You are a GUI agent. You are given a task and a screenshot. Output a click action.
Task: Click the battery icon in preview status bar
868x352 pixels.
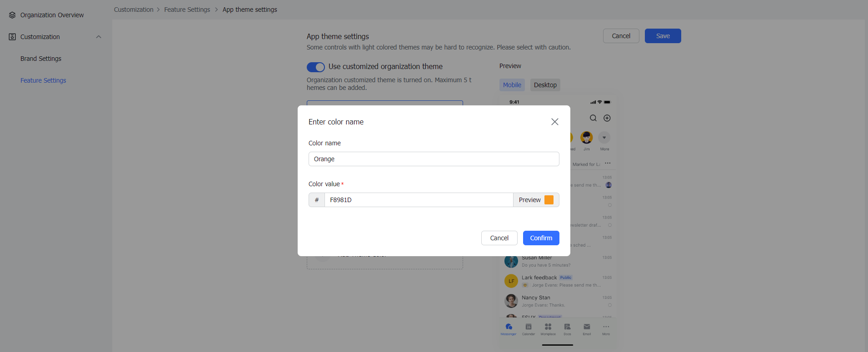608,102
